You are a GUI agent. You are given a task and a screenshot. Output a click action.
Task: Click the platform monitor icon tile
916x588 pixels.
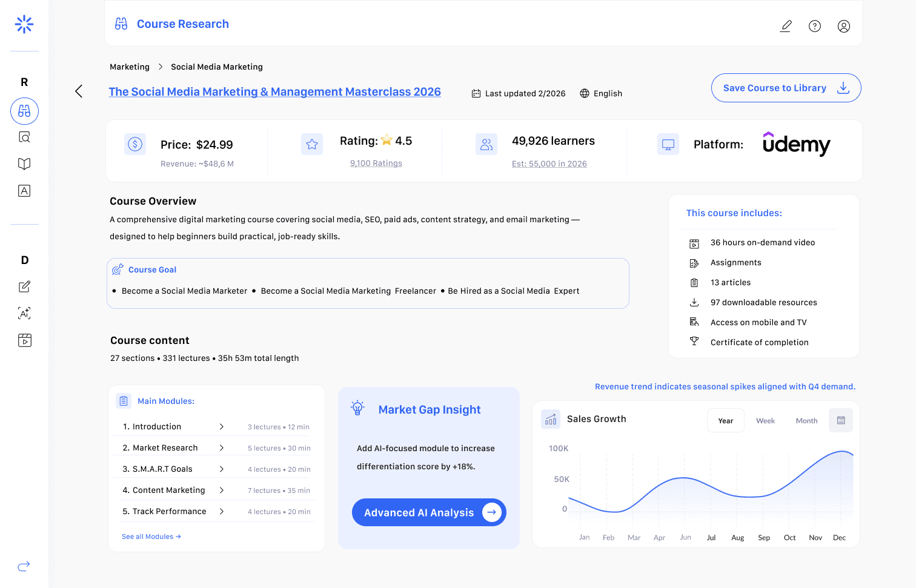(668, 144)
